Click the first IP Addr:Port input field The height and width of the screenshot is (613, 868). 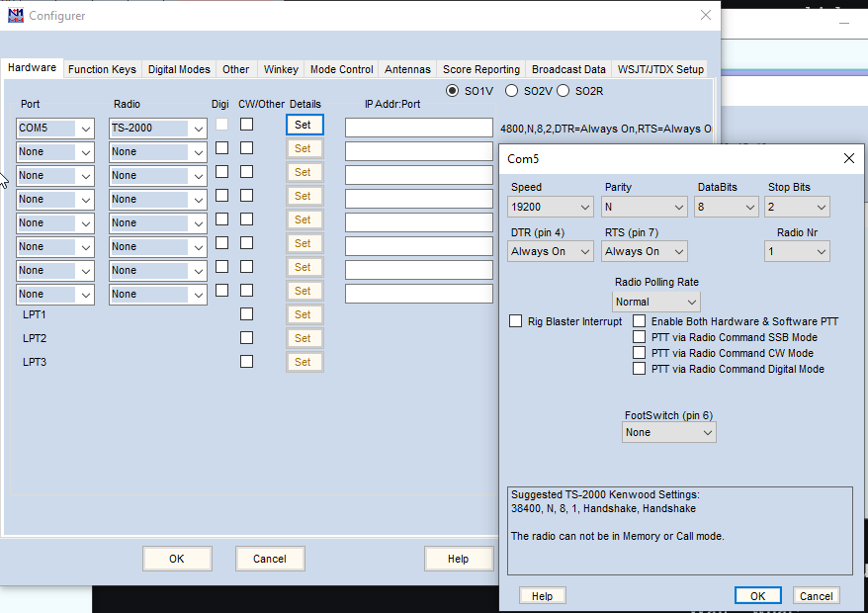click(x=418, y=128)
